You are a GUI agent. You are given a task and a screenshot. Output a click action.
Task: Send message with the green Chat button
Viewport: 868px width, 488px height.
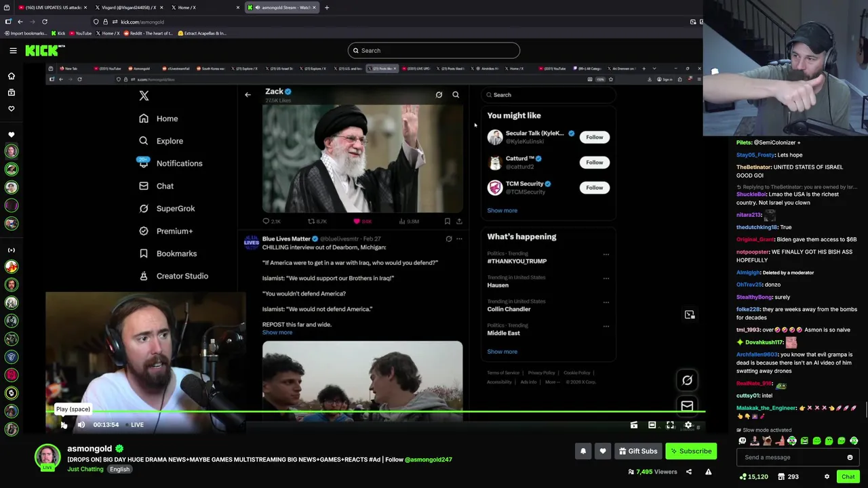coord(848,476)
